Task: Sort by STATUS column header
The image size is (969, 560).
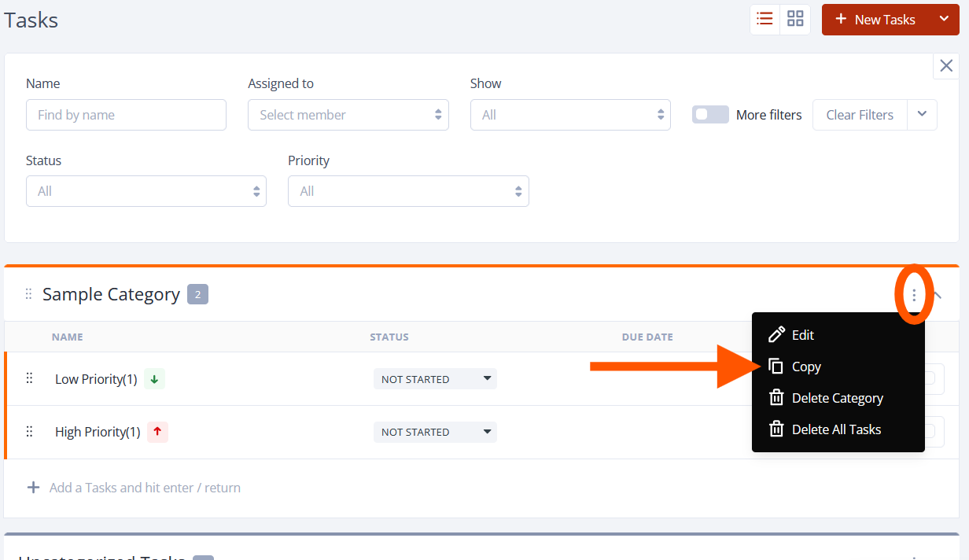Action: (x=389, y=337)
